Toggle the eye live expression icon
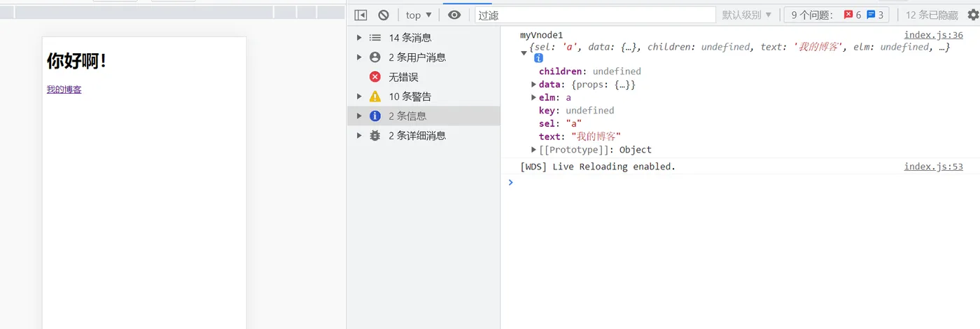Viewport: 980px width, 329px height. click(454, 15)
